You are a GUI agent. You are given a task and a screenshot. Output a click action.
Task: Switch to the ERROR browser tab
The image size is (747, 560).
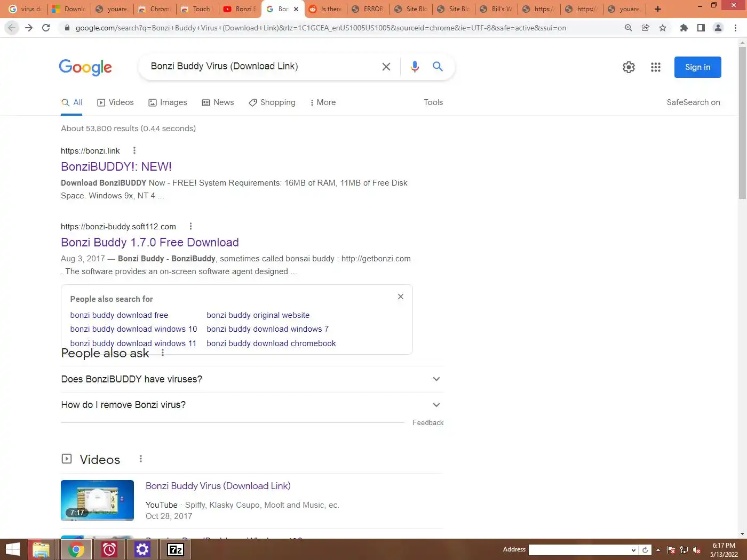(x=368, y=9)
